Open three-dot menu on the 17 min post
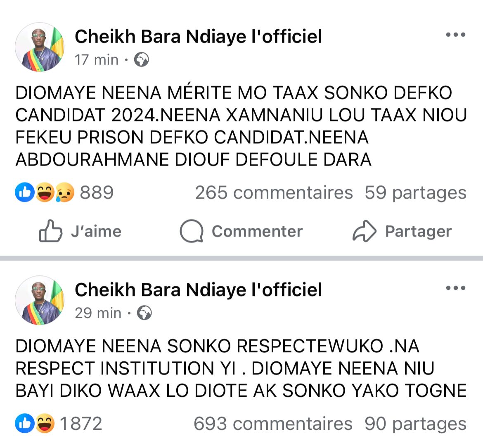The height and width of the screenshot is (448, 483). point(456,35)
